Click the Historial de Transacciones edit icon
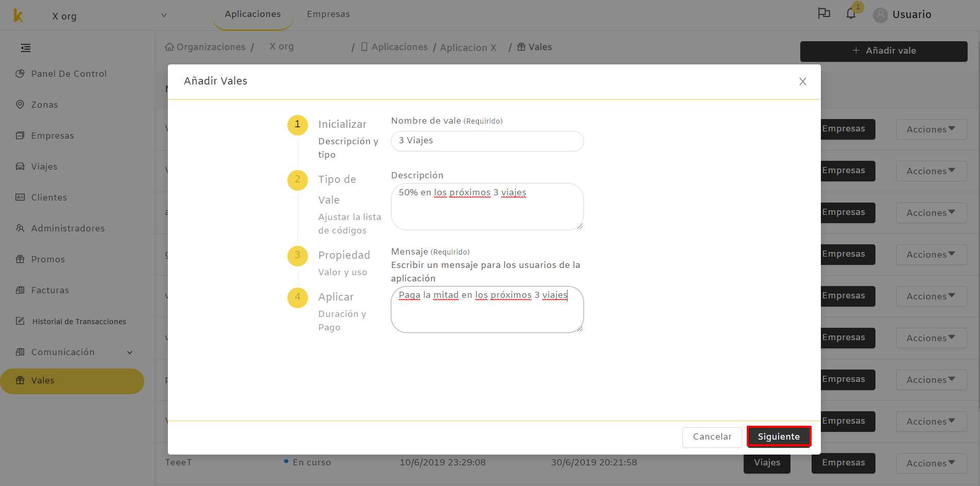 20,321
